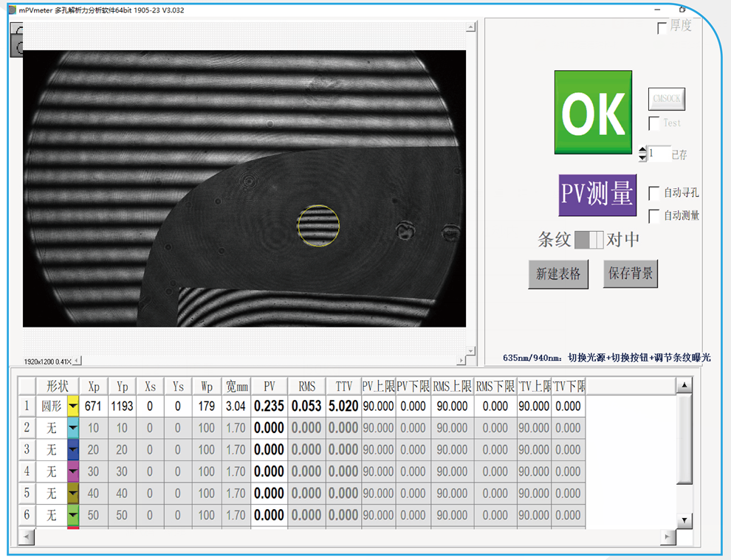Toggle the 条纹/对中 switch
The image size is (731, 560).
pyautogui.click(x=589, y=240)
